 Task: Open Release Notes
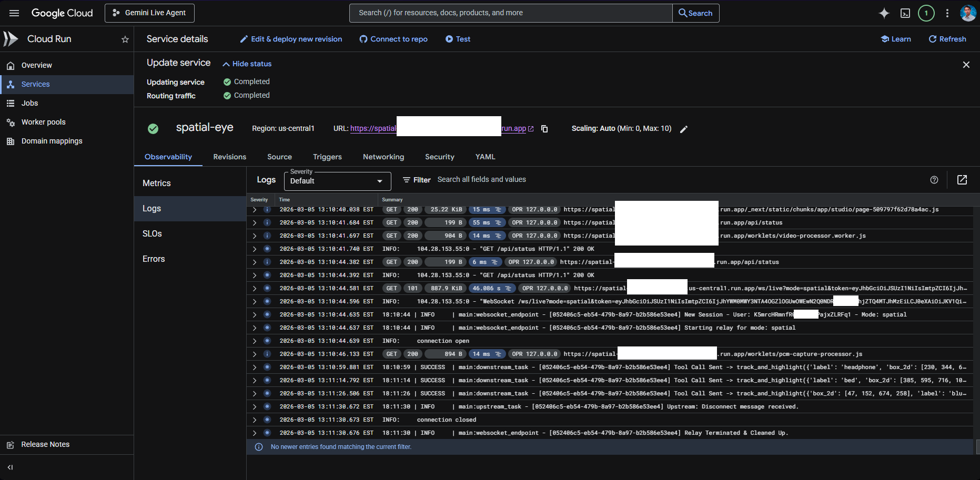(x=67, y=445)
